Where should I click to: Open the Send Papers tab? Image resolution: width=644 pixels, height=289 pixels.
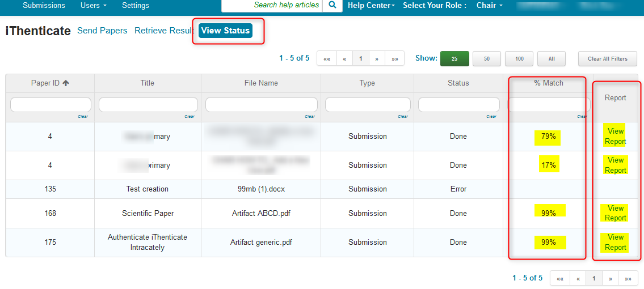102,31
